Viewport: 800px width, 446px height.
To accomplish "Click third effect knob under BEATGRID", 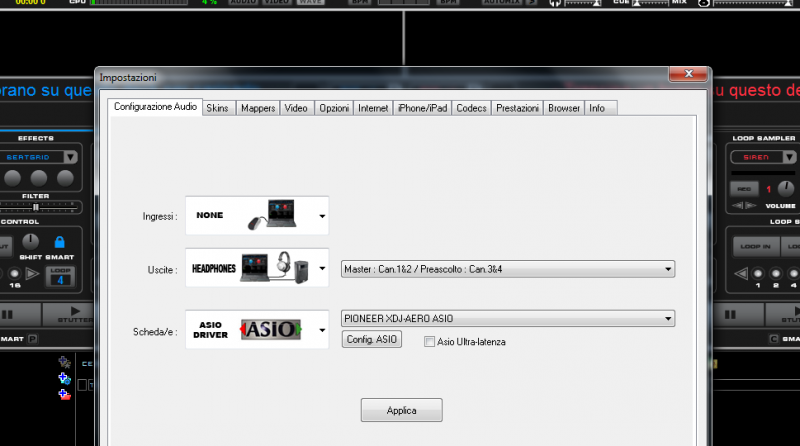I will click(65, 178).
